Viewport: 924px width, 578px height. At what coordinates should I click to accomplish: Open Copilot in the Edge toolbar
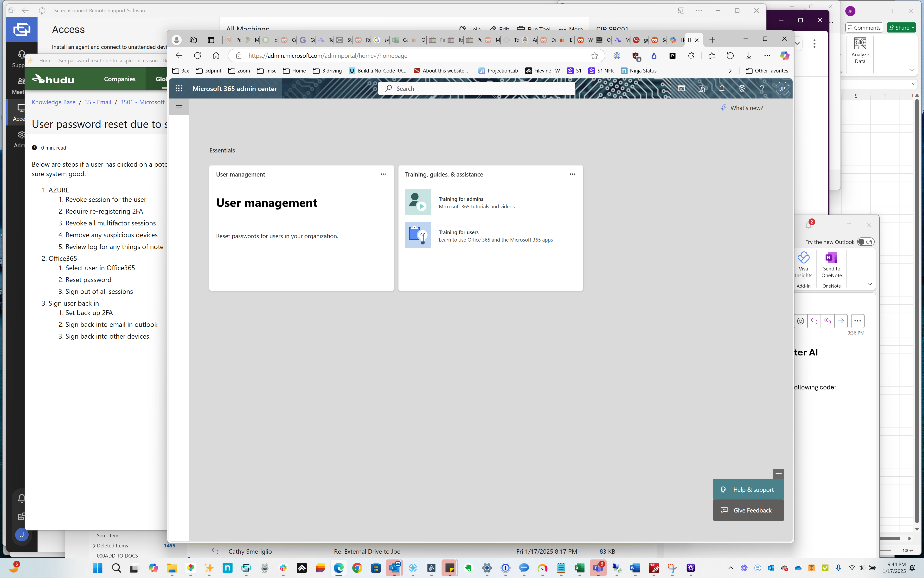pos(785,56)
